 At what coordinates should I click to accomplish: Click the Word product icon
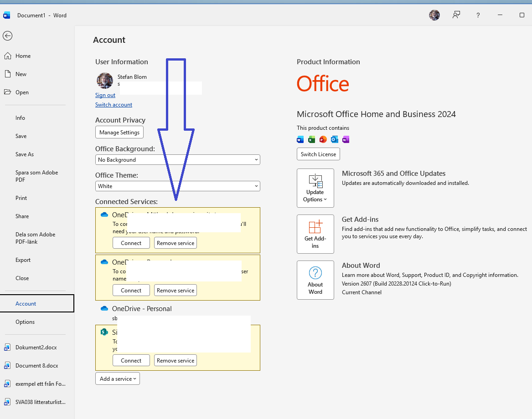tap(300, 139)
